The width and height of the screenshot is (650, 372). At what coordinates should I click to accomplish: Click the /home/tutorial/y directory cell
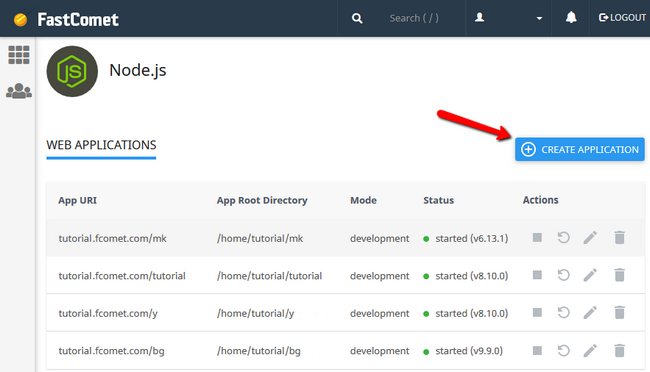point(255,314)
